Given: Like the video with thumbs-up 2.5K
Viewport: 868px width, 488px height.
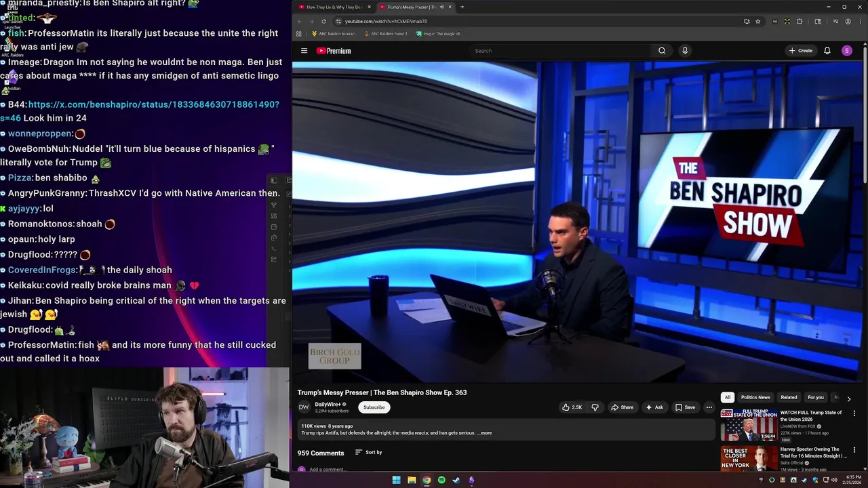Looking at the screenshot, I should (572, 407).
